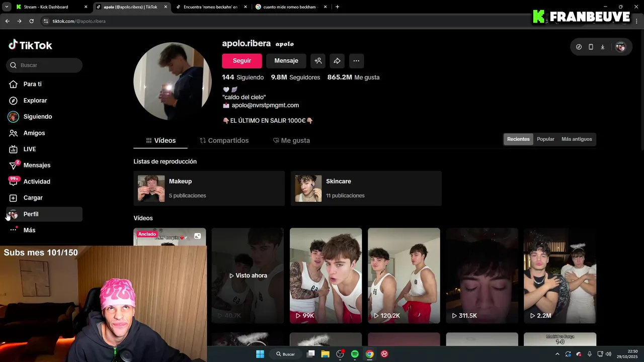Expand the system tray hidden icons

[x=557, y=354]
